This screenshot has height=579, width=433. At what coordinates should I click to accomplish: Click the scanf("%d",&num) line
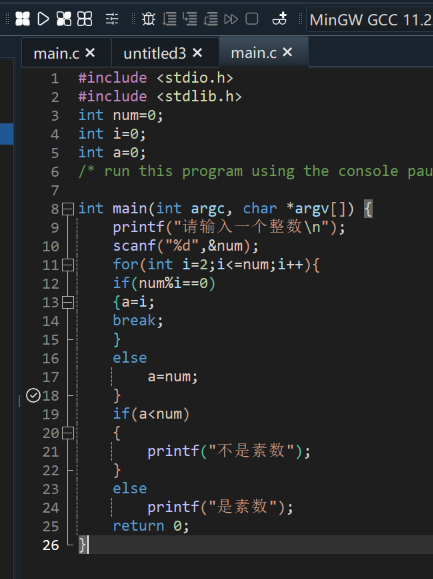(x=186, y=246)
